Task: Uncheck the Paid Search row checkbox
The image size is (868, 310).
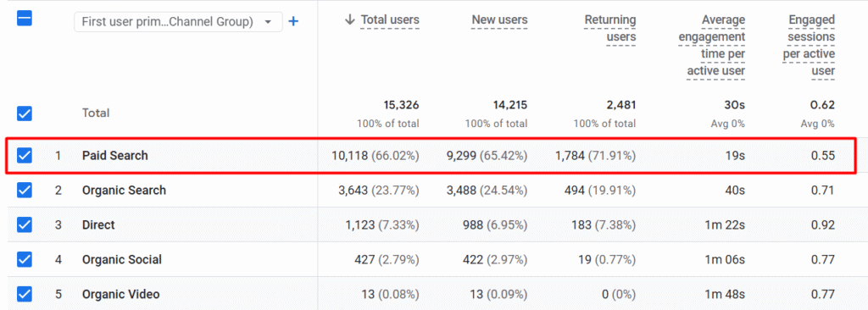Action: point(25,156)
